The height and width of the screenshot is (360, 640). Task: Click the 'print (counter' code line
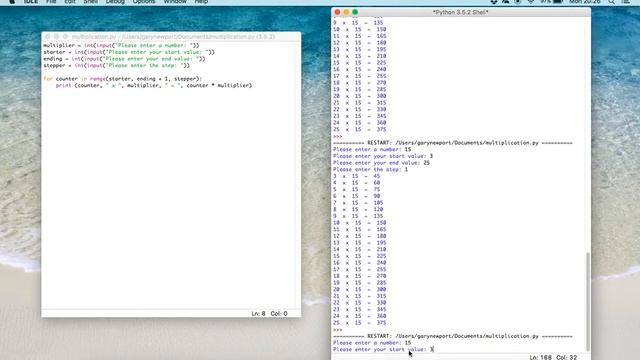click(154, 85)
